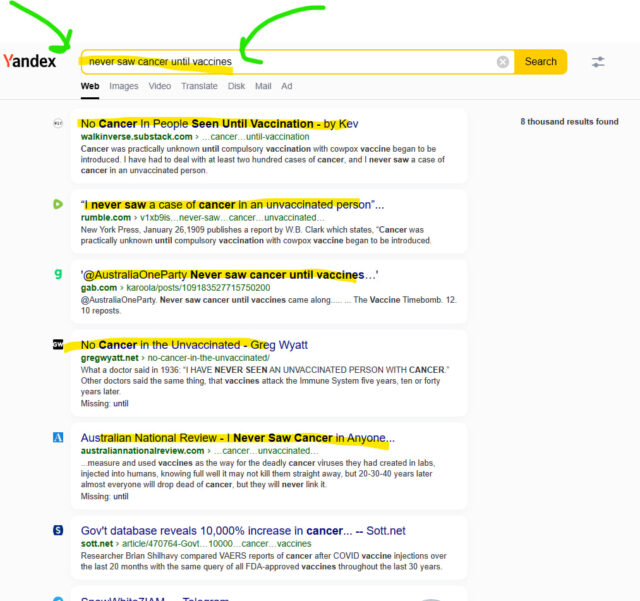Open search settings sliders icon
The height and width of the screenshot is (601, 640).
598,62
